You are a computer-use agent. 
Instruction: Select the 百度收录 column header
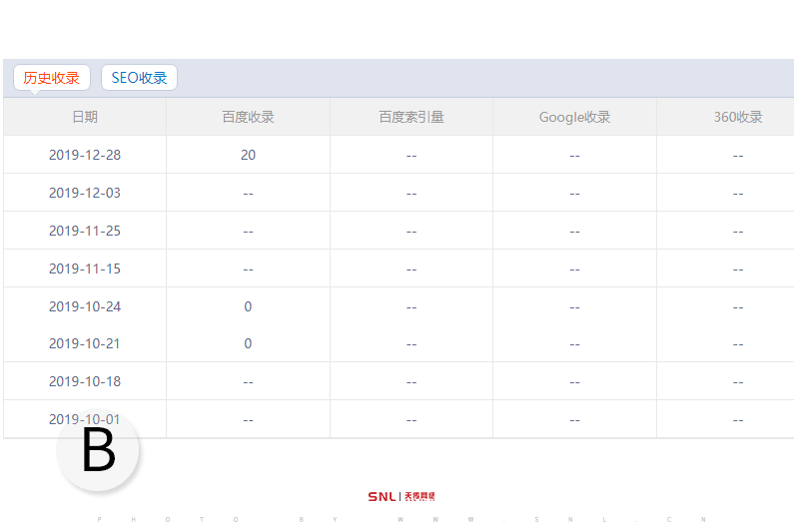pos(248,117)
